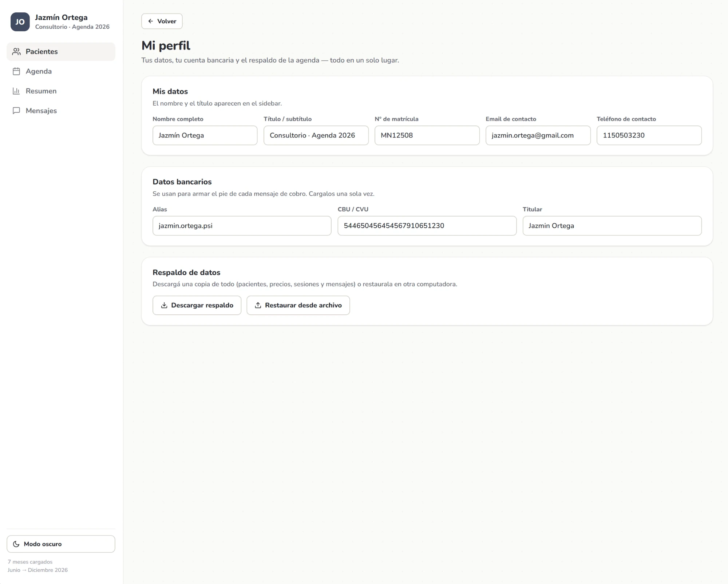Toggle Modo oscuro
The height and width of the screenshot is (584, 728).
(61, 544)
